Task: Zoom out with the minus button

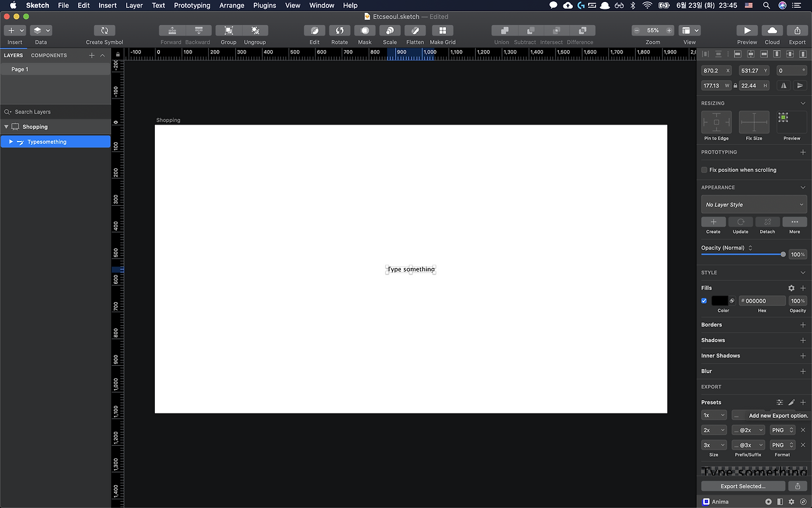Action: point(636,30)
